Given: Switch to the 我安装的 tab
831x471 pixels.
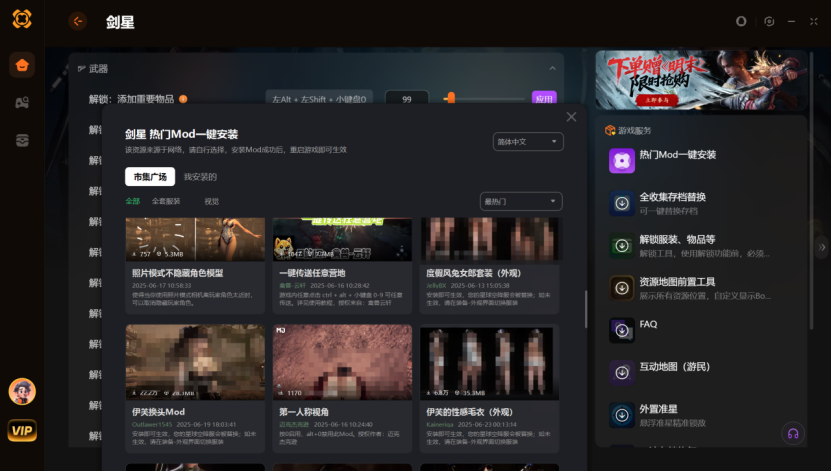Looking at the screenshot, I should pos(200,177).
